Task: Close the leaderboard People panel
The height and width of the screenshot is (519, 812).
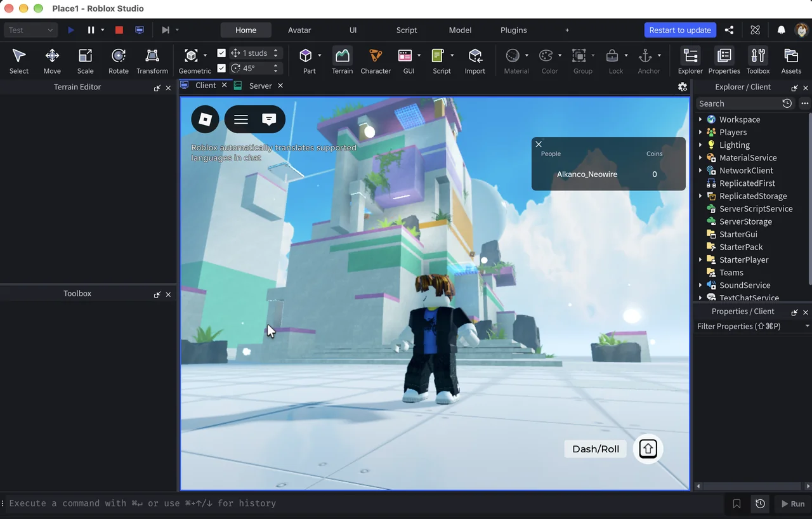Action: 539,144
